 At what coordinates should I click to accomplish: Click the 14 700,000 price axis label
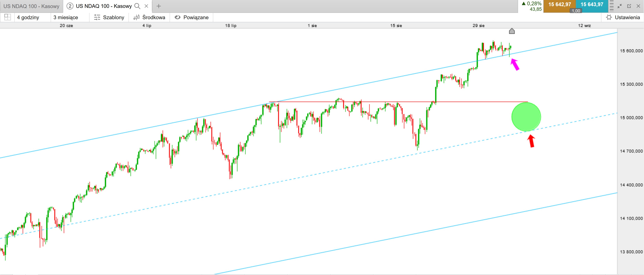click(631, 151)
